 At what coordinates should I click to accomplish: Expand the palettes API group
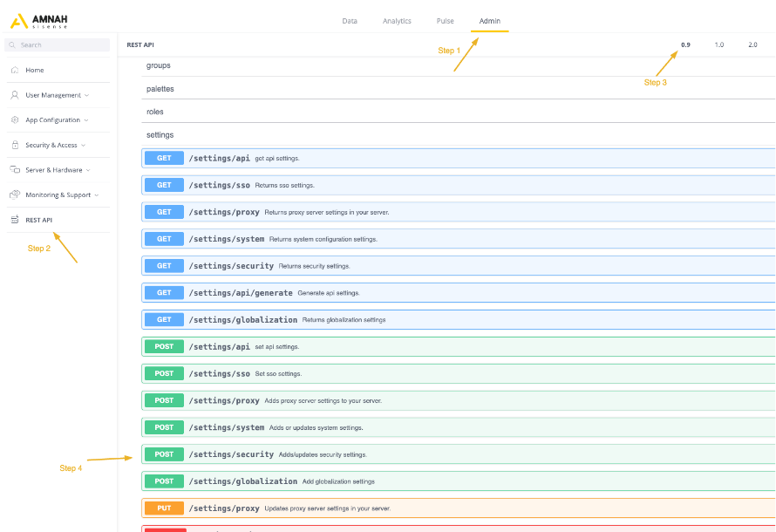tap(160, 89)
